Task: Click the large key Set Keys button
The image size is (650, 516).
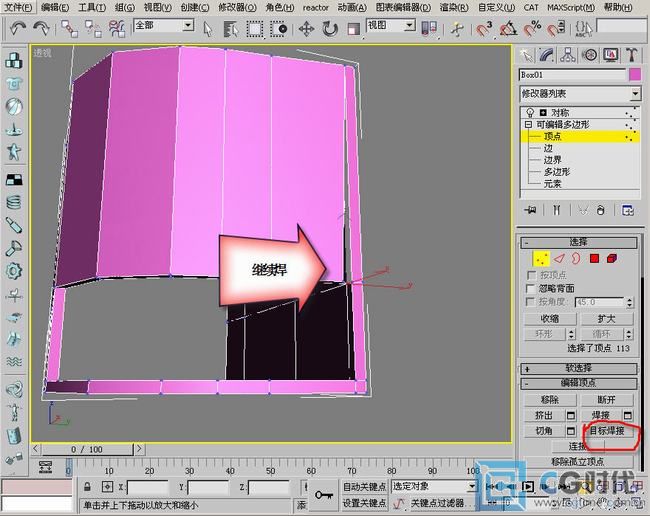Action: pyautogui.click(x=324, y=494)
